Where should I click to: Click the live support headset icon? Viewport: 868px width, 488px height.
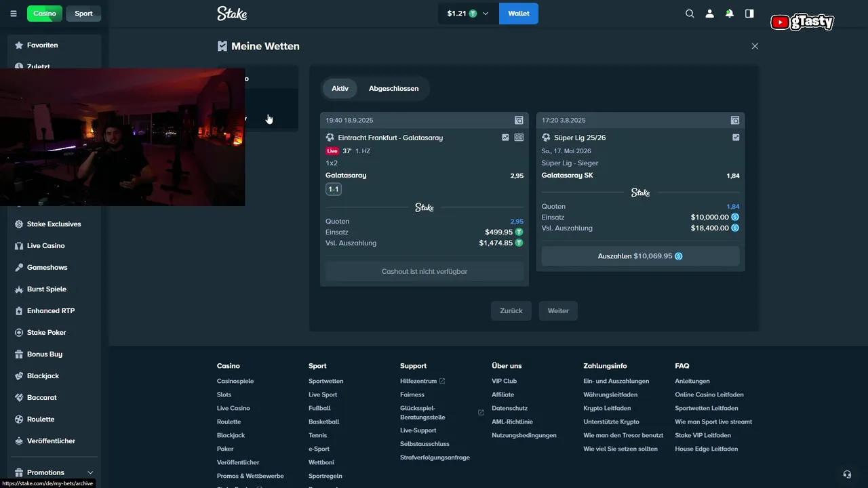point(847,474)
